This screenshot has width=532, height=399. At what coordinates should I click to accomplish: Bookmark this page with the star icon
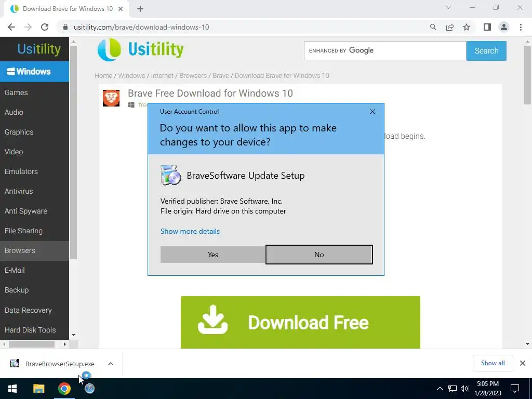pos(467,27)
